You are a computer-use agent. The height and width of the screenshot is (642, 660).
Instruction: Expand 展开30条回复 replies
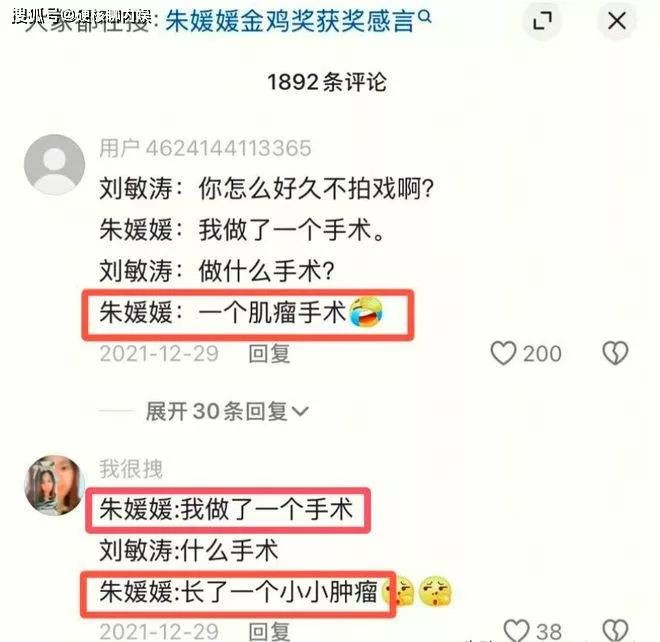click(227, 411)
